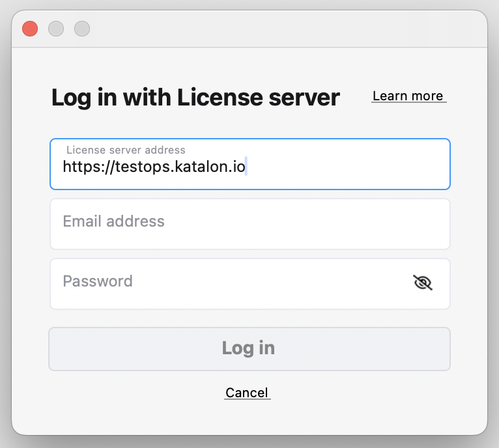Open the Learn more link
499x448 pixels.
pos(408,96)
